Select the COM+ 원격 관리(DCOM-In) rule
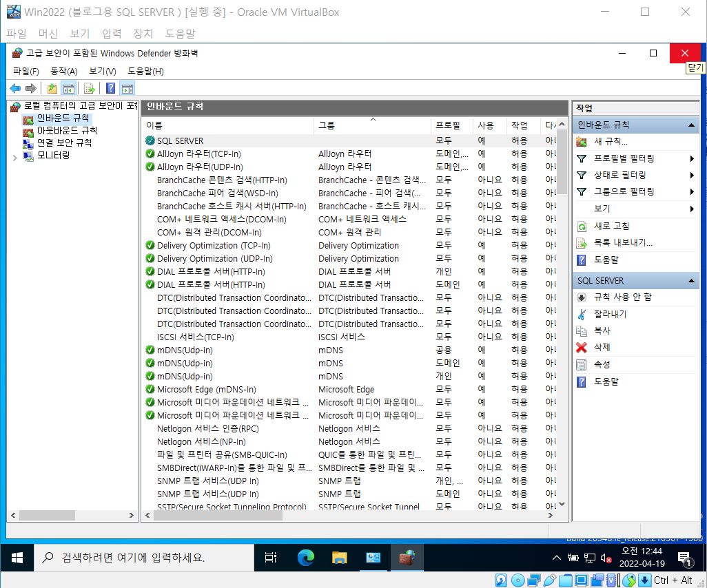The image size is (707, 588). pyautogui.click(x=209, y=233)
